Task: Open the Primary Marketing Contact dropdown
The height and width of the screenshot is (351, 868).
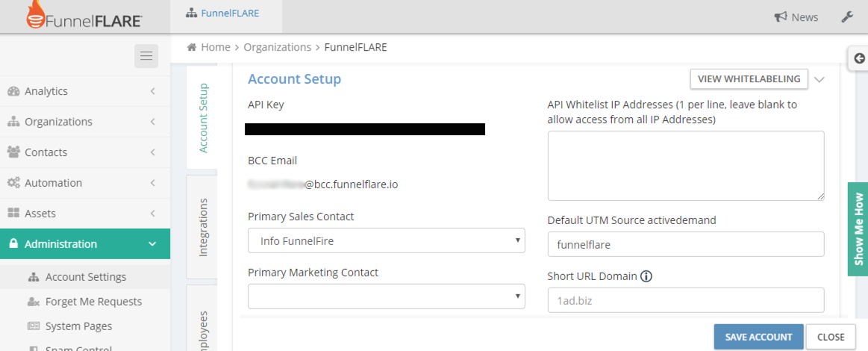Action: [x=386, y=296]
